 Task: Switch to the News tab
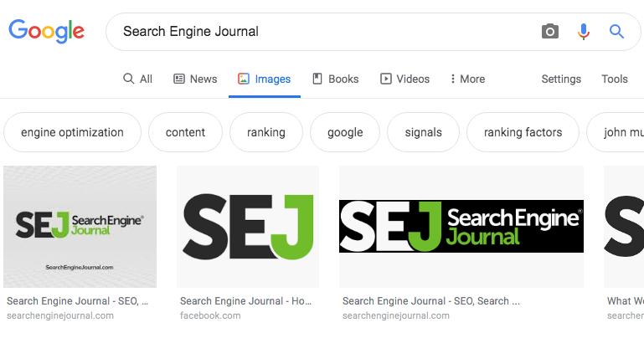(195, 79)
